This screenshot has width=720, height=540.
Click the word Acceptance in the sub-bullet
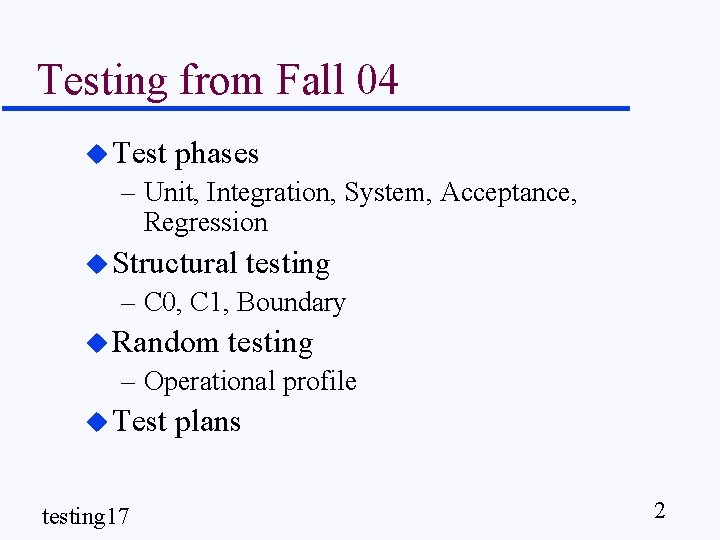(507, 191)
